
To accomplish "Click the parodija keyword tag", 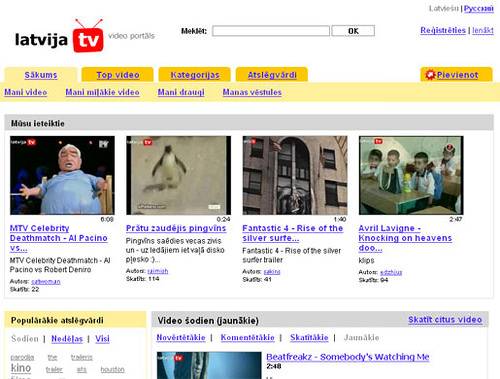I will pyautogui.click(x=22, y=357).
